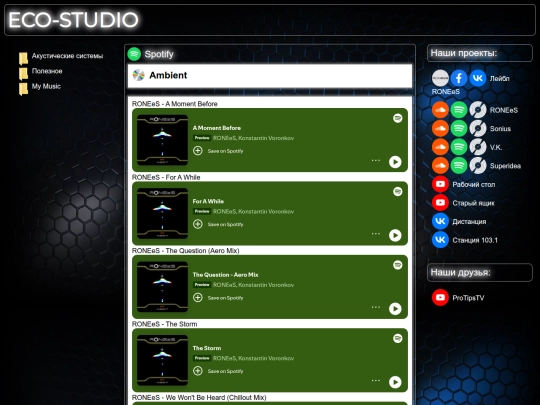Open the Станция 103.1 link
Viewport: 540px width, 405px height.
point(475,240)
